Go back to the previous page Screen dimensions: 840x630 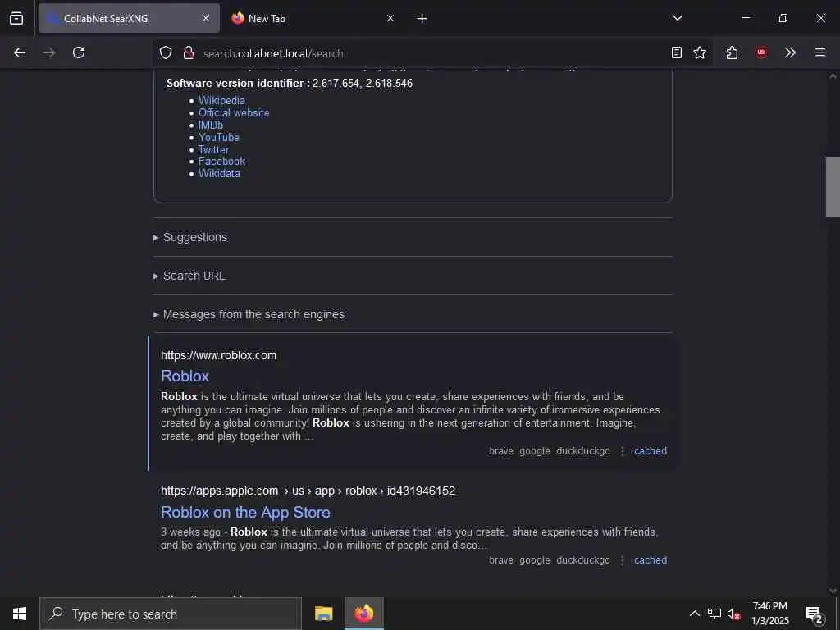(20, 52)
